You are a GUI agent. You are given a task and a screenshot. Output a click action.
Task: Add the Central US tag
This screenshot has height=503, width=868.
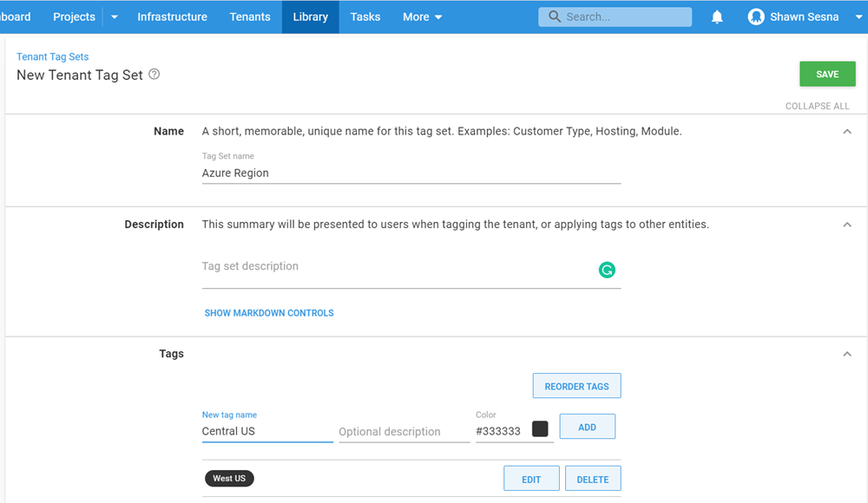tap(587, 427)
